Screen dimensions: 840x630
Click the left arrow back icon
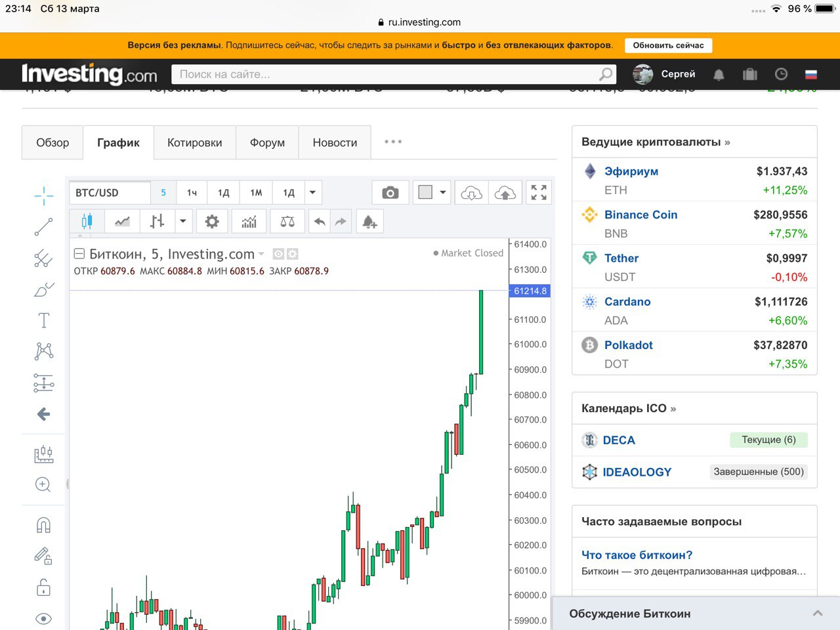[x=43, y=414]
